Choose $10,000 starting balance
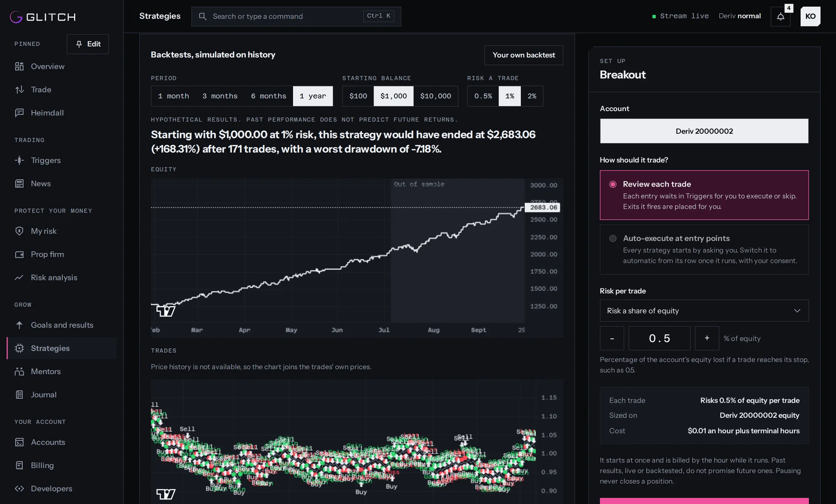836x504 pixels. [435, 96]
